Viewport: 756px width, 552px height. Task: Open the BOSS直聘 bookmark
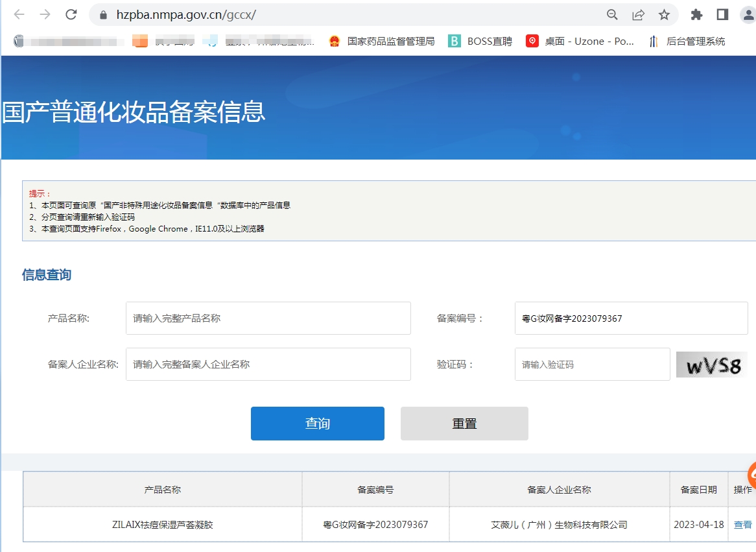(x=480, y=41)
